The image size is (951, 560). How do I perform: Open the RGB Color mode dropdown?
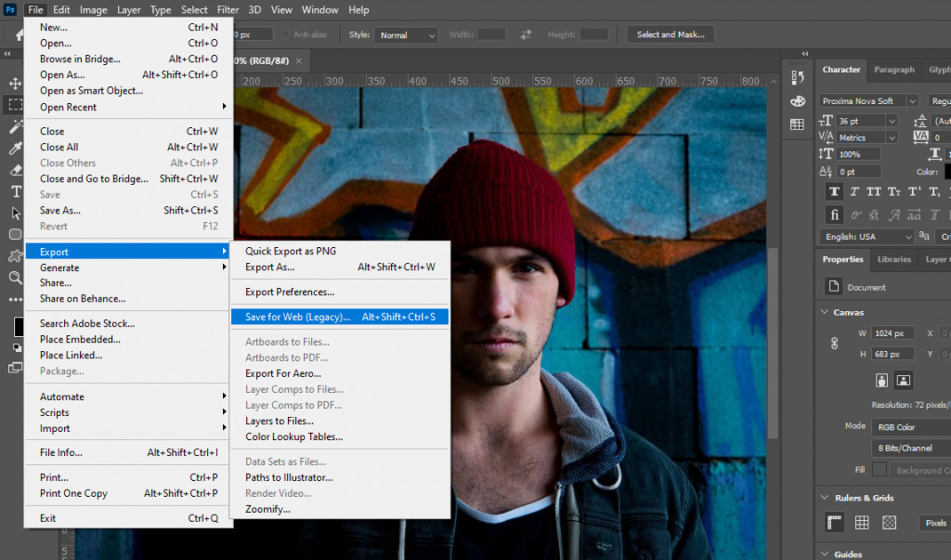click(911, 427)
